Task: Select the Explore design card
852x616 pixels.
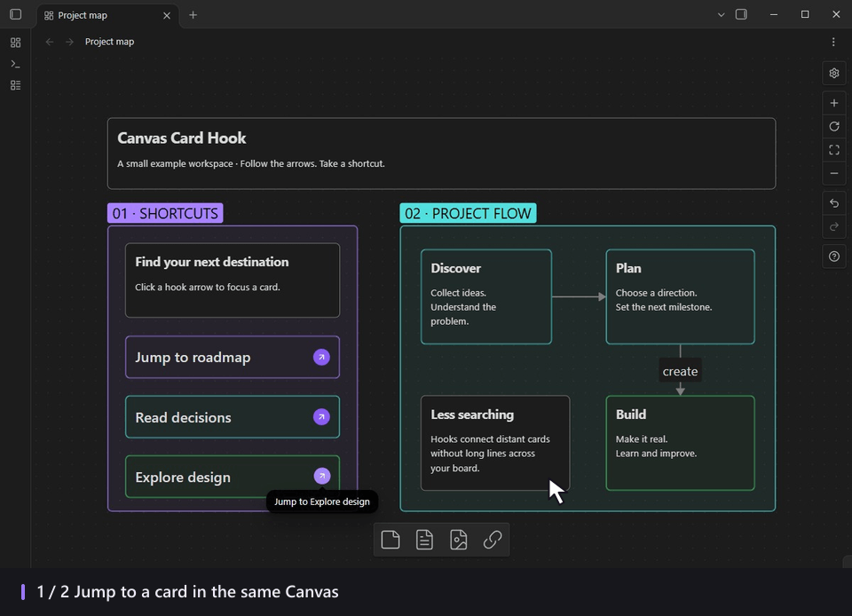Action: pyautogui.click(x=233, y=477)
